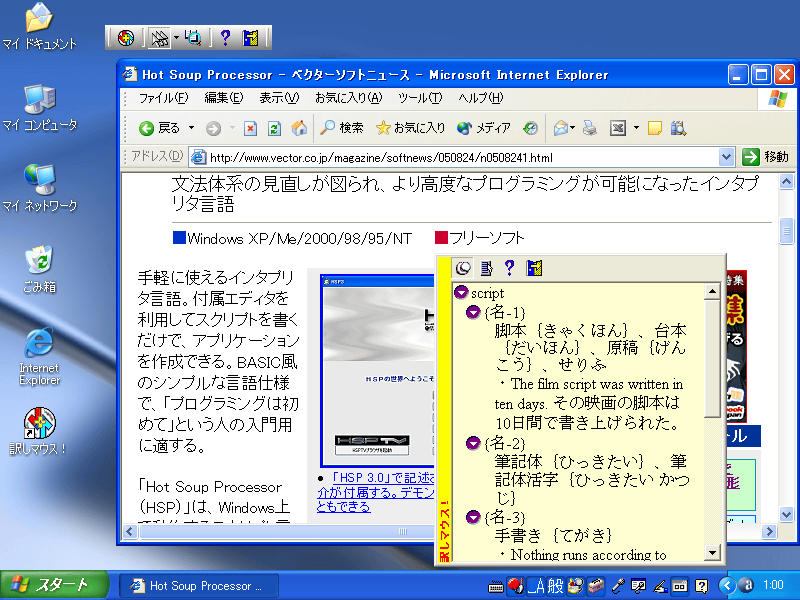Open the back history dropdown arrow

pyautogui.click(x=191, y=128)
